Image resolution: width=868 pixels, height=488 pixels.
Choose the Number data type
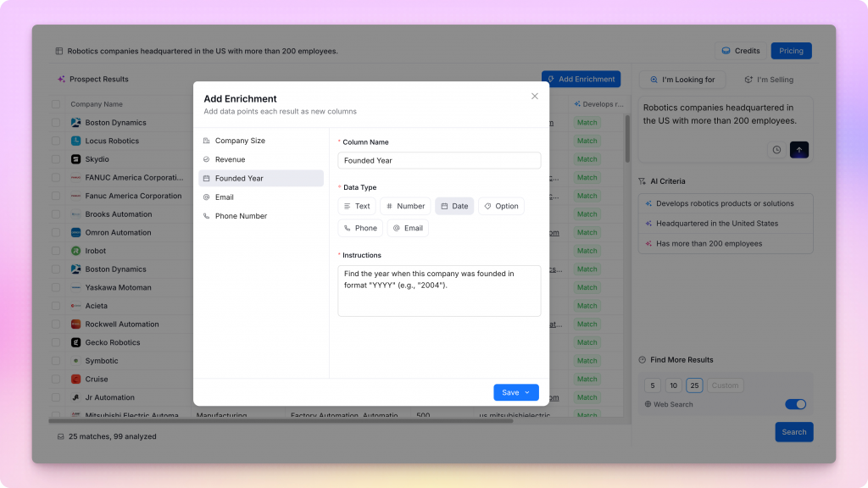pos(405,206)
